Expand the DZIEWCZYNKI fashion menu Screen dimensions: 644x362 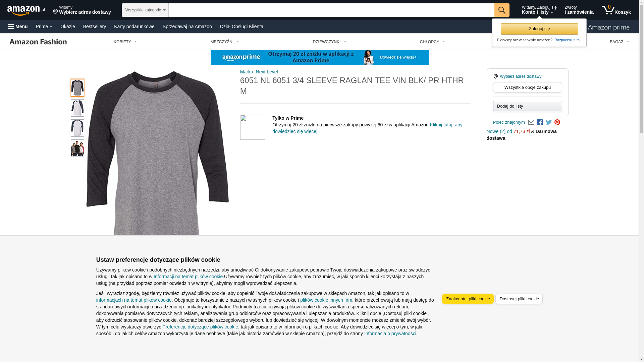pyautogui.click(x=329, y=42)
